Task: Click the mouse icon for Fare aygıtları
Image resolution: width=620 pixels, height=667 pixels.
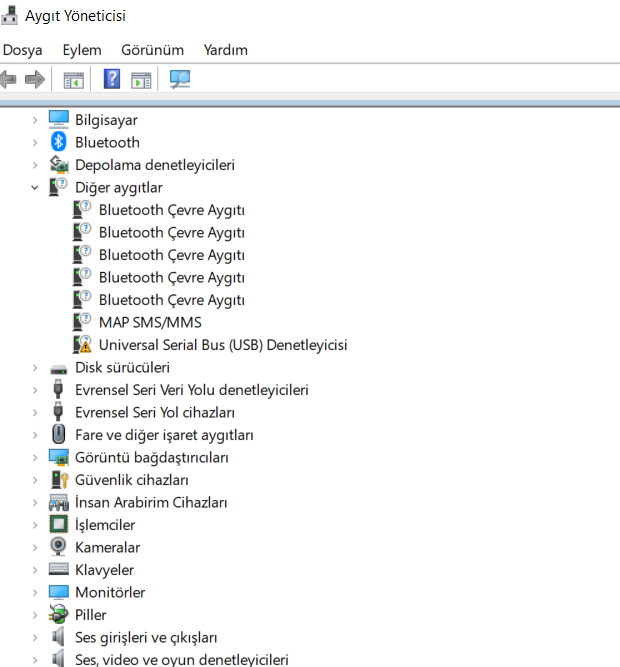Action: (59, 434)
